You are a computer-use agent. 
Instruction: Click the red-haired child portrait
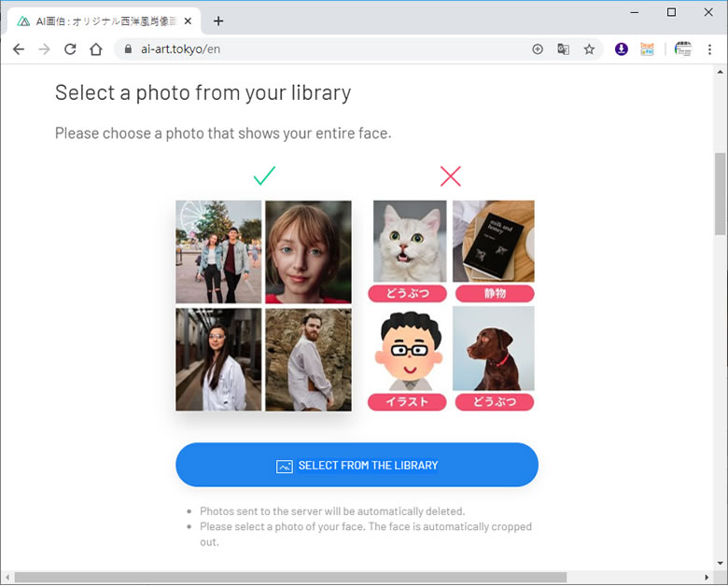pos(308,252)
